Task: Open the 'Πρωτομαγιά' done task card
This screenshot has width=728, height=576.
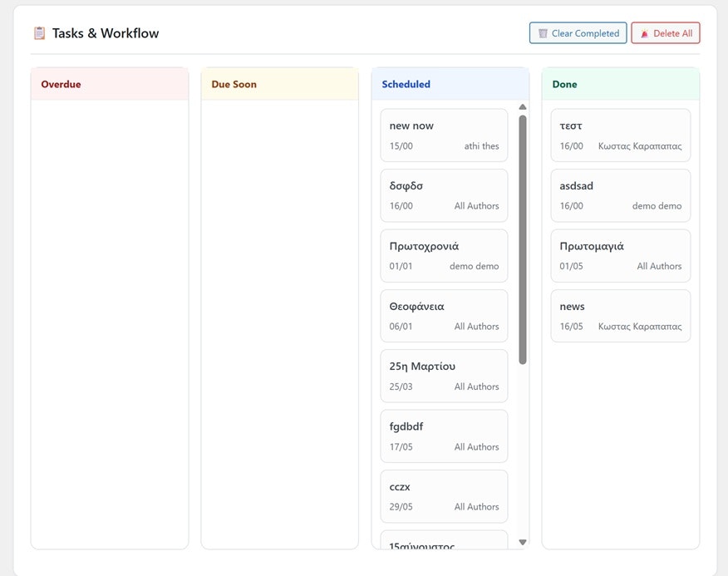Action: [620, 255]
